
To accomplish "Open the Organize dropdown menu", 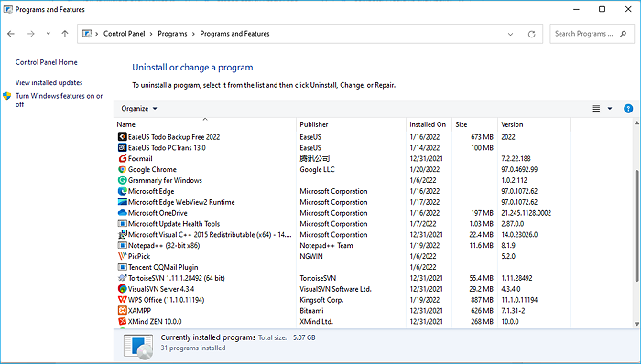I will (139, 109).
